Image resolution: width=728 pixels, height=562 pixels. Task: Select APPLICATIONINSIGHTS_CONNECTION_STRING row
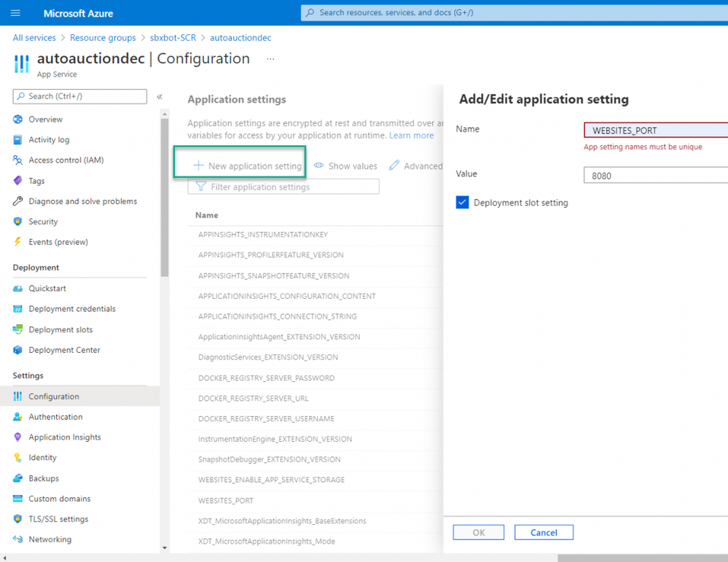coord(316,316)
